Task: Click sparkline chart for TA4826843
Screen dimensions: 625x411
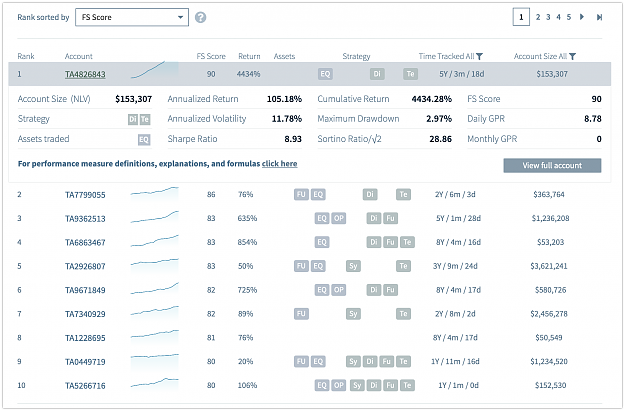Action: click(155, 71)
